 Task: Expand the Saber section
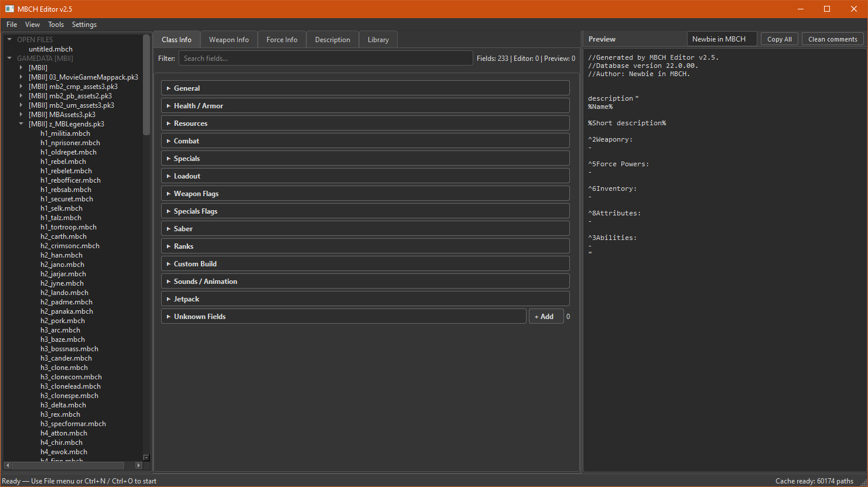[365, 228]
